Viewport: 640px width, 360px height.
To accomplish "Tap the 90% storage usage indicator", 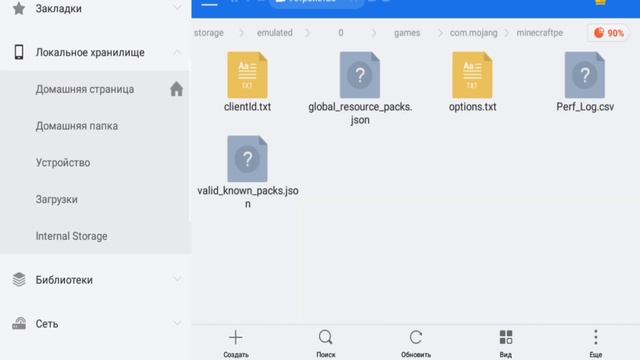I will [x=608, y=33].
